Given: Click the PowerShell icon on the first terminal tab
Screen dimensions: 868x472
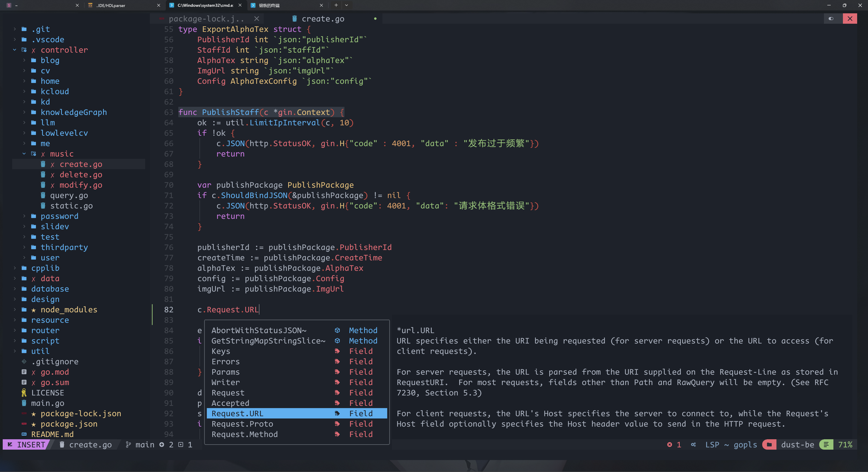Looking at the screenshot, I should [x=9, y=5].
